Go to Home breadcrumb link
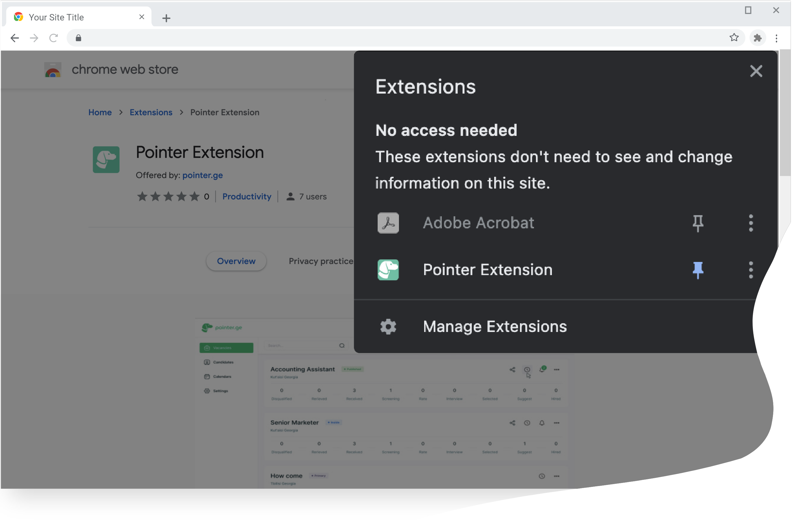The image size is (792, 532). 100,113
